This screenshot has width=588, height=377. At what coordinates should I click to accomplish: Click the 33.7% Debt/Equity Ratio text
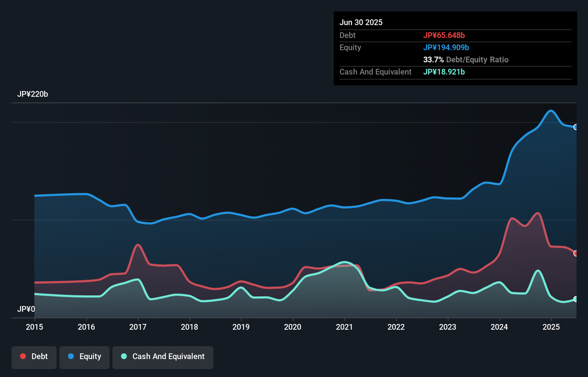click(466, 59)
